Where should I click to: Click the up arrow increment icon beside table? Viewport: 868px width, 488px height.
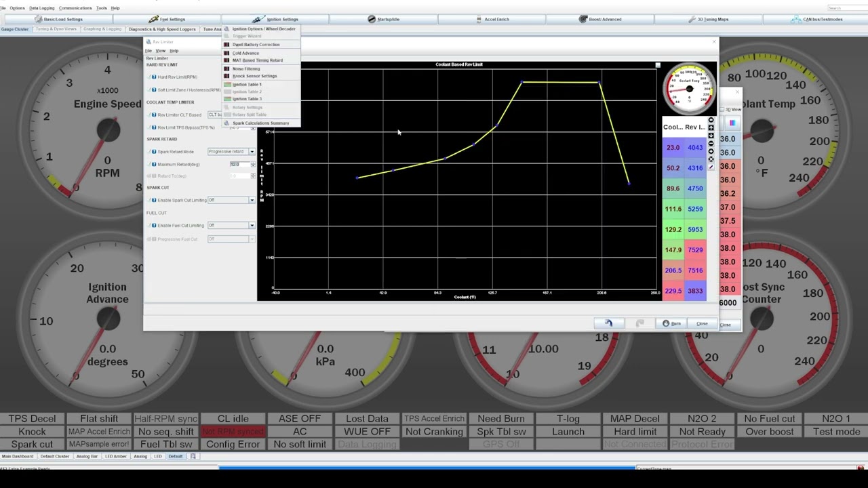[x=711, y=128]
